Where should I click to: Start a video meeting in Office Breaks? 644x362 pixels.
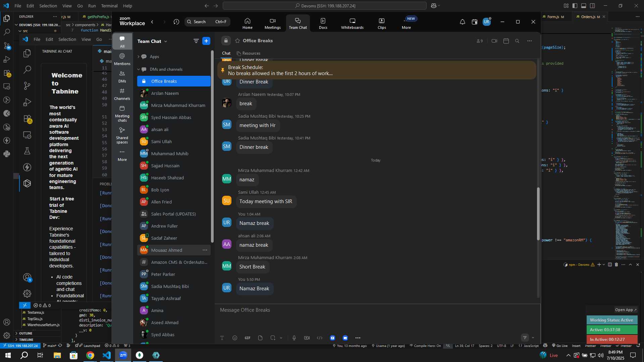pyautogui.click(x=494, y=41)
